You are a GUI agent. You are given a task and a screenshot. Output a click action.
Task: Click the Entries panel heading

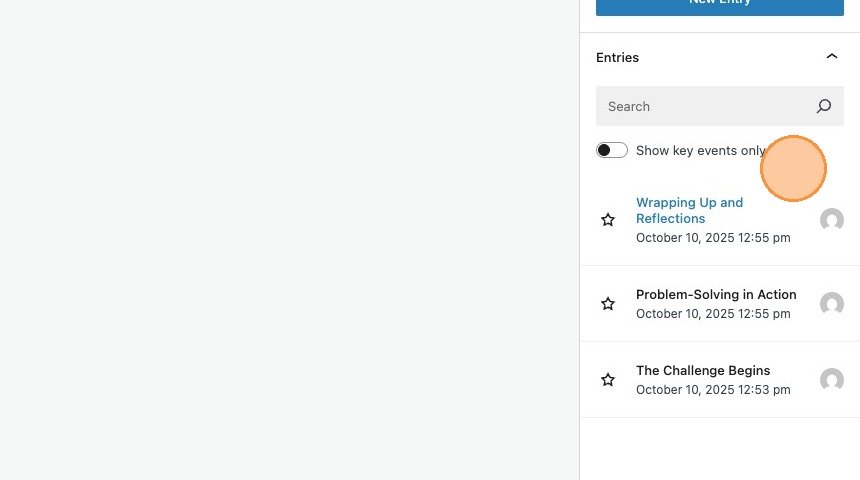point(618,57)
